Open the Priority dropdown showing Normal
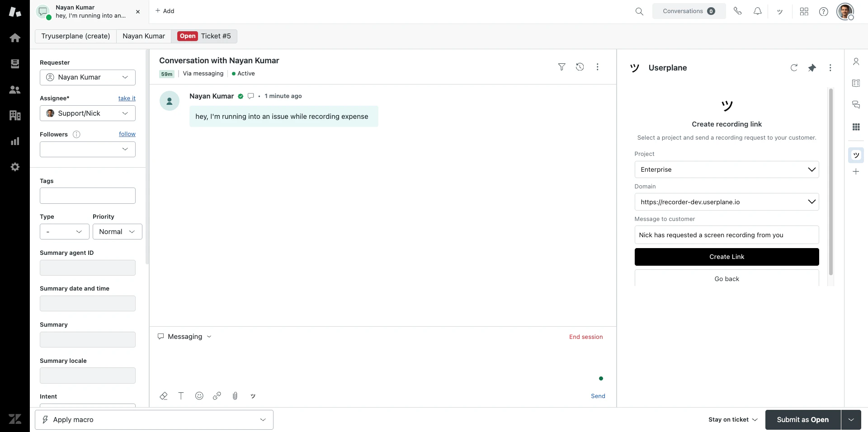 118,232
